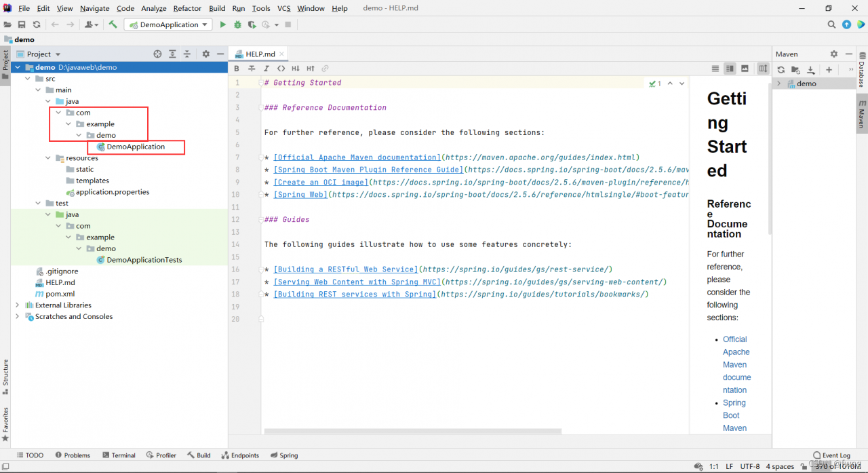Click the Save All toolbar icon
868x473 pixels.
[x=22, y=24]
